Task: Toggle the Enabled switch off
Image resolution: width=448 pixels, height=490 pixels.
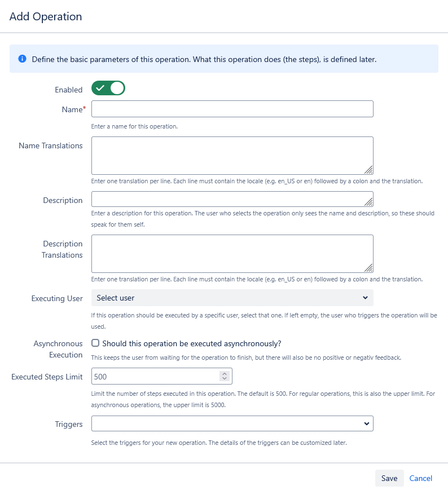Action: tap(108, 89)
